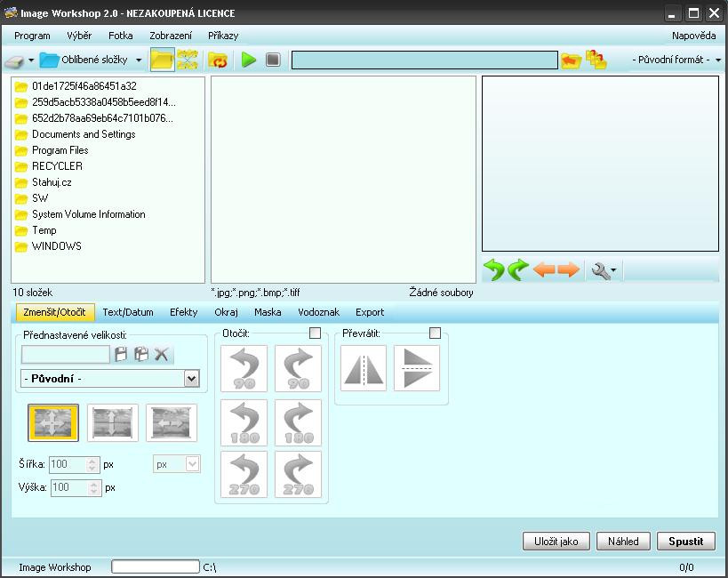Select the Temp folder
The width and height of the screenshot is (728, 578).
click(x=36, y=230)
